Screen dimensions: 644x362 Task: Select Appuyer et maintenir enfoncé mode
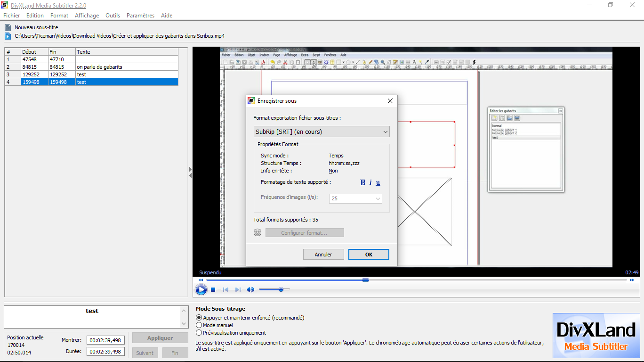[x=199, y=318]
